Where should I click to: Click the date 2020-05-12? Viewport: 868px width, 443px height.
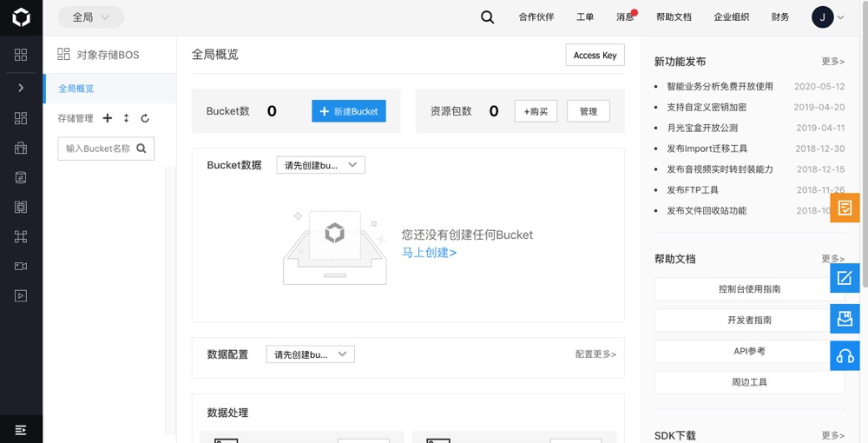point(819,86)
